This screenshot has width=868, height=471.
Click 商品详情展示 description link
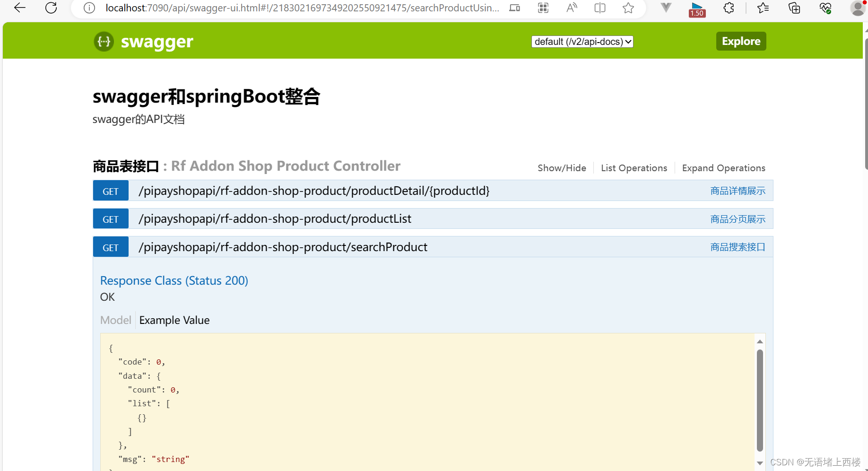pos(738,191)
